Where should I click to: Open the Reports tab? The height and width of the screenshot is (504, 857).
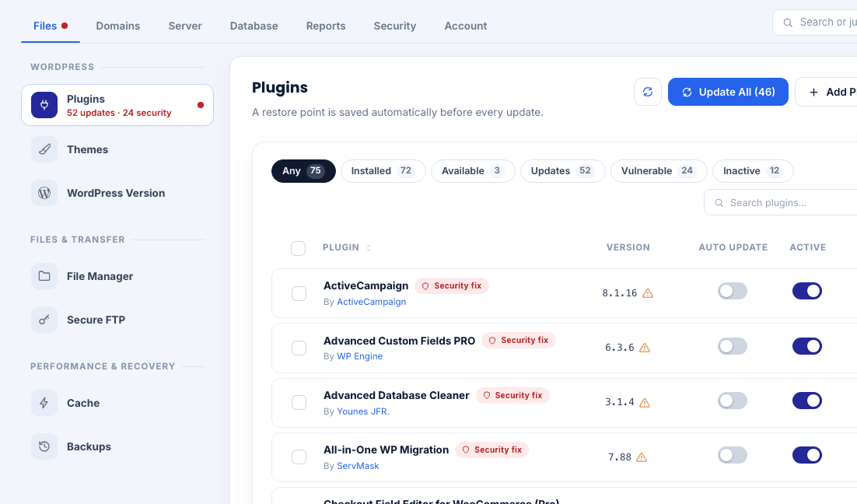tap(326, 26)
